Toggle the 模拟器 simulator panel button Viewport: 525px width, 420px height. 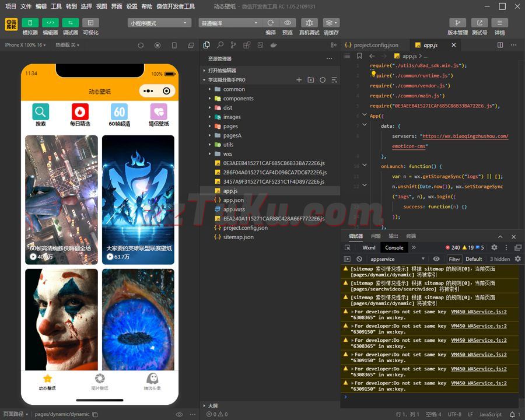pos(30,23)
